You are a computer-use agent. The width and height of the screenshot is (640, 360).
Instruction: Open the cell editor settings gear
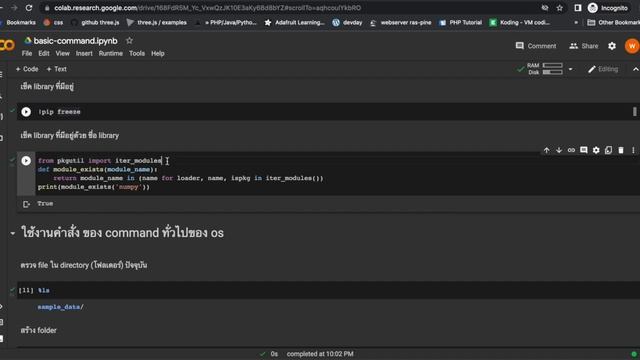pos(596,150)
